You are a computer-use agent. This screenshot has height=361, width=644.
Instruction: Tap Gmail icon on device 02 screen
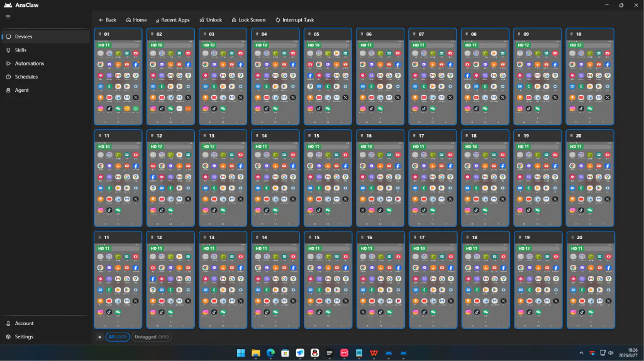pyautogui.click(x=170, y=75)
